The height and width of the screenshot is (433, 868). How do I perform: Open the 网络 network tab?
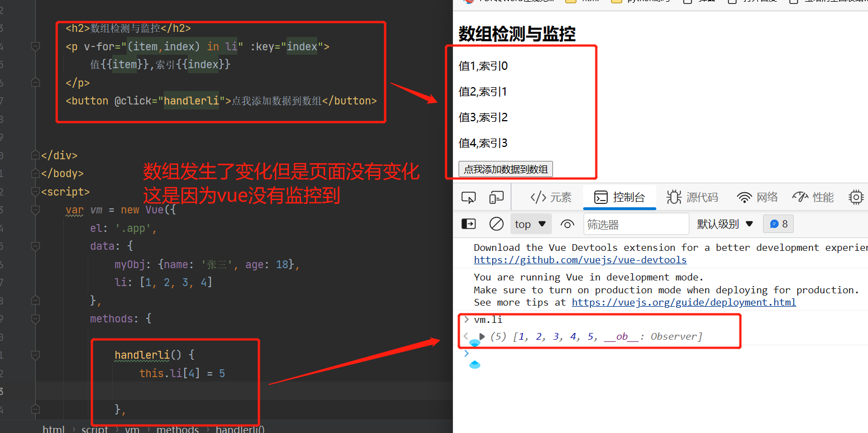point(757,197)
